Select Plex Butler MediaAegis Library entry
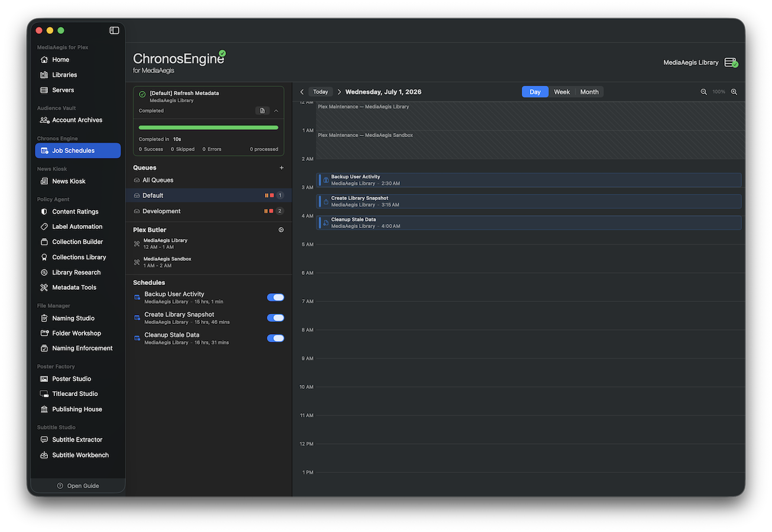 (x=208, y=244)
